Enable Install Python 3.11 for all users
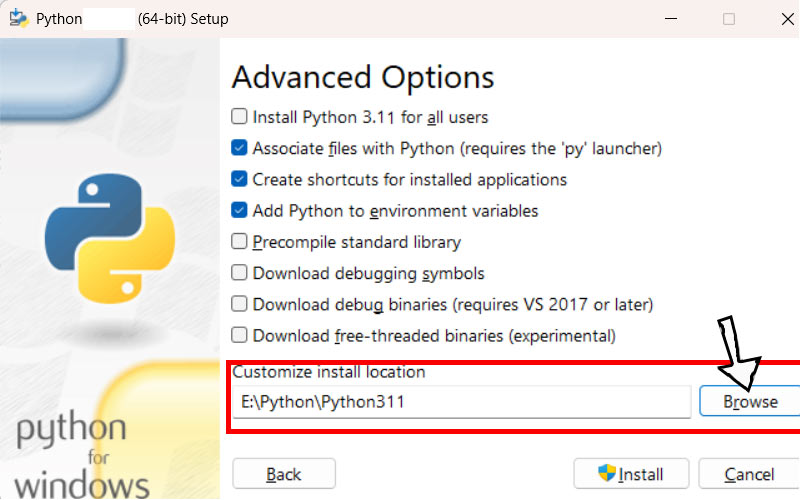The height and width of the screenshot is (500, 800). click(x=240, y=117)
